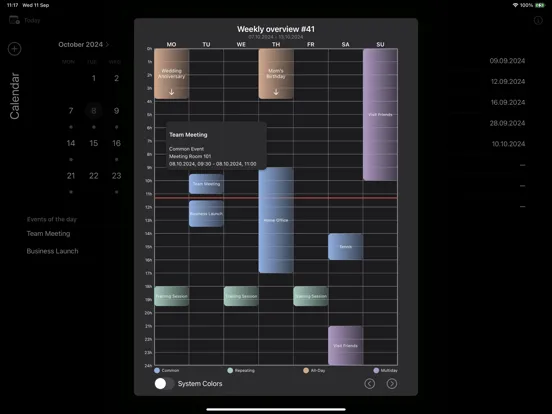Select day 14 in the October calendar

71,143
